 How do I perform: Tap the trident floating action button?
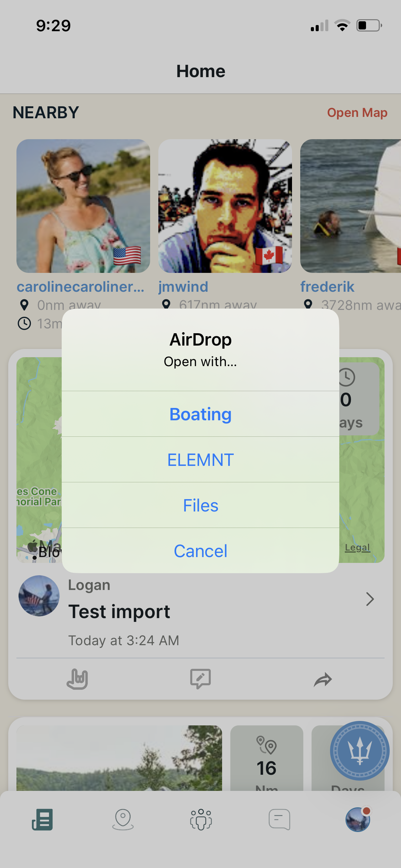(x=360, y=751)
